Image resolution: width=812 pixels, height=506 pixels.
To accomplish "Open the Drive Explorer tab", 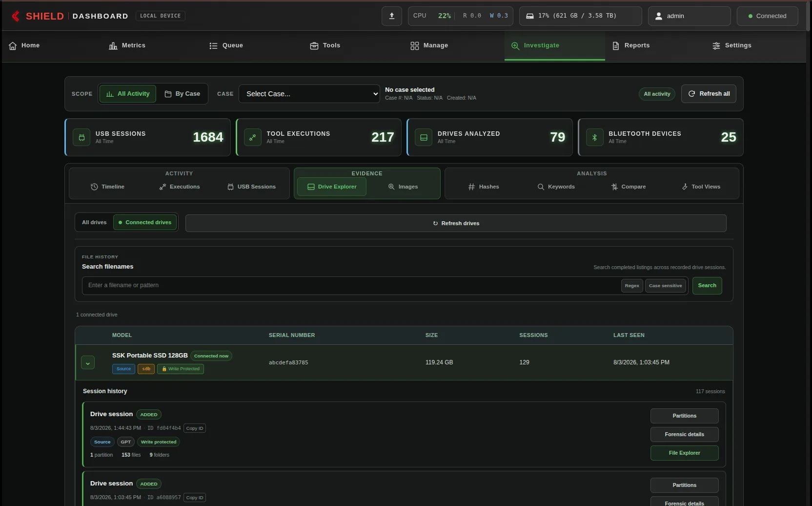I will coord(332,187).
